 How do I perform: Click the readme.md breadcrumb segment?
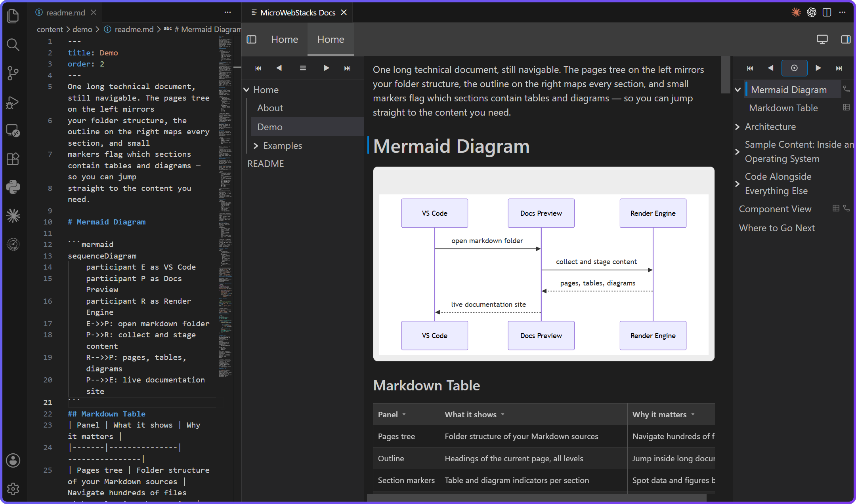pyautogui.click(x=134, y=29)
